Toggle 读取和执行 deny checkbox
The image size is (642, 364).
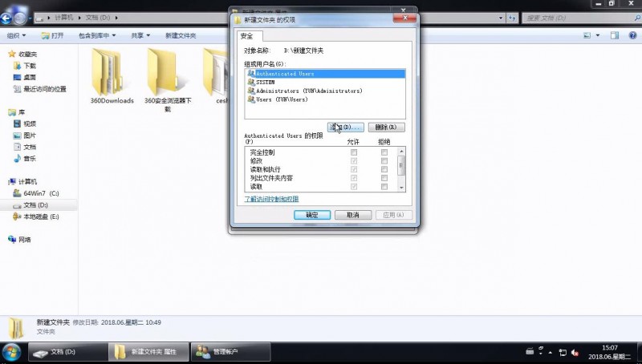pos(384,169)
